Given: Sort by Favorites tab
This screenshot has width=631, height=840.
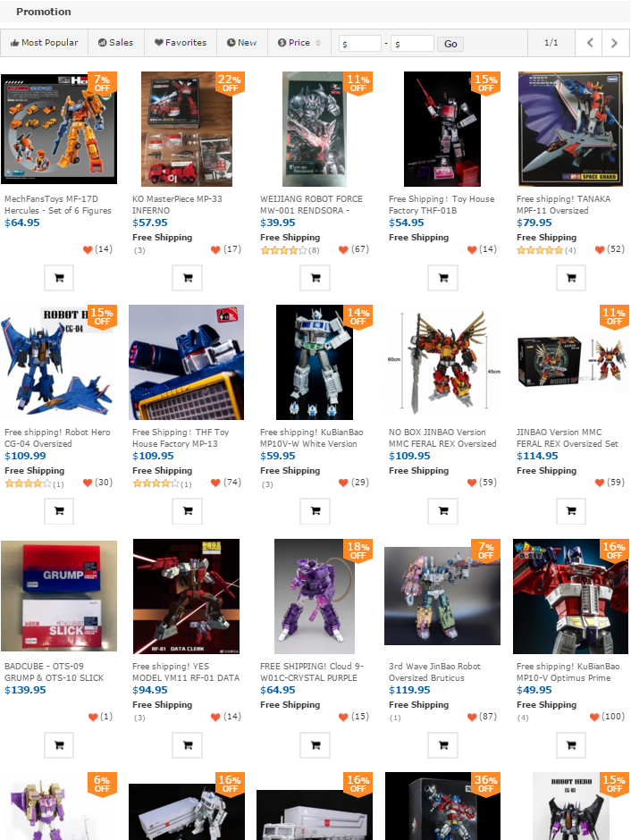Looking at the screenshot, I should pyautogui.click(x=181, y=43).
